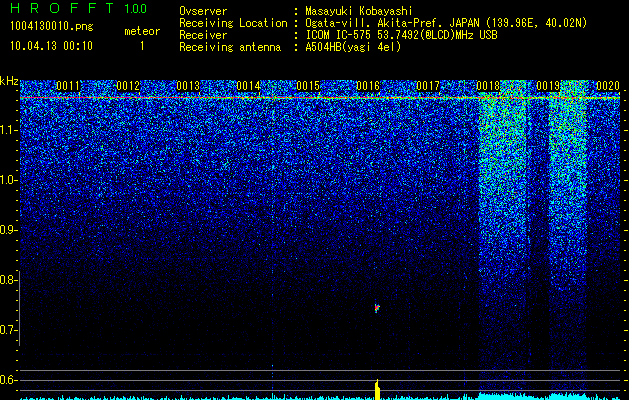This screenshot has width=629, height=400.
Task: Click the 0016 time marker
Action: (x=368, y=86)
